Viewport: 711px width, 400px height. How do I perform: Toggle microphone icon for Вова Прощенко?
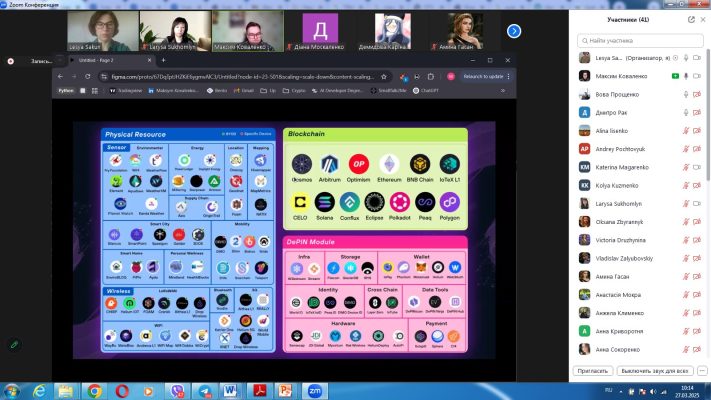pyautogui.click(x=686, y=94)
